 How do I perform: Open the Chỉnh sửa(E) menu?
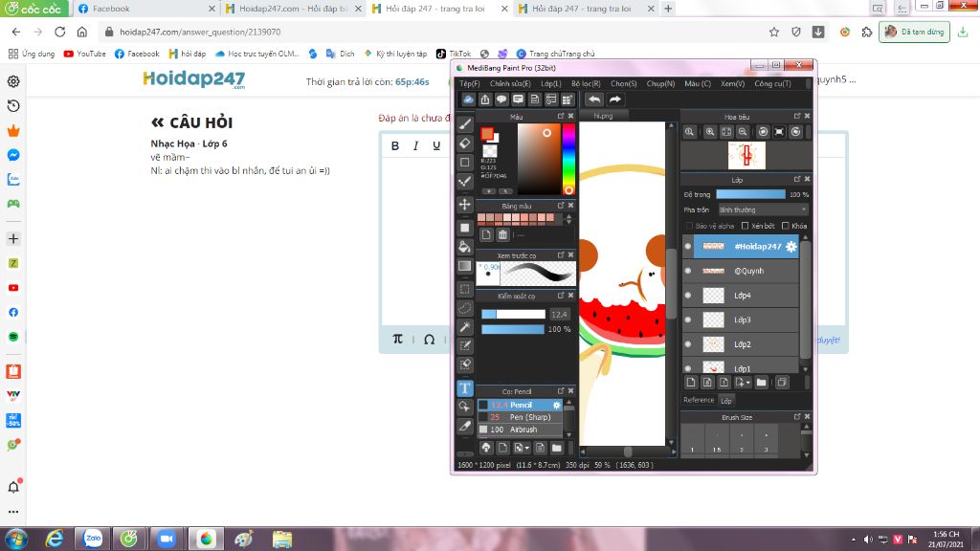510,84
